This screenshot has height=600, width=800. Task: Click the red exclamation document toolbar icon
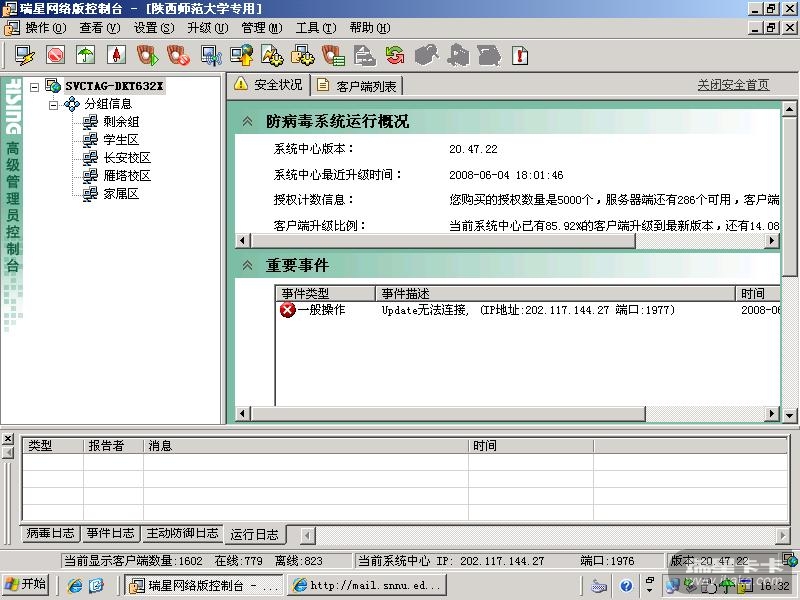(x=520, y=55)
